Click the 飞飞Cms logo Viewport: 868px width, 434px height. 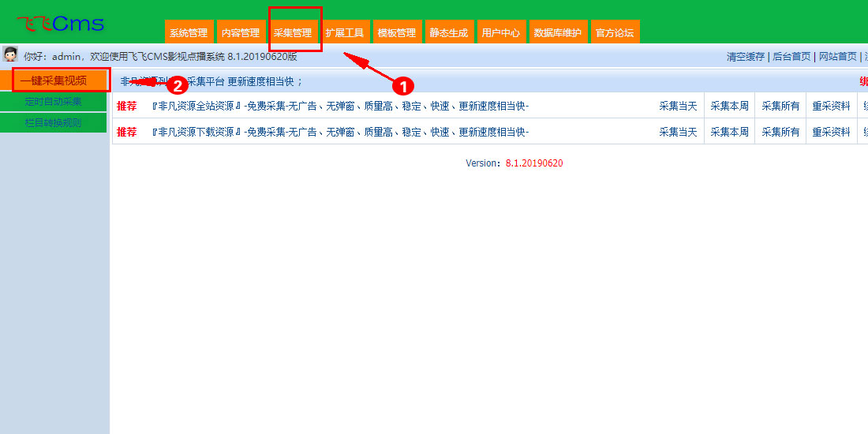(x=60, y=24)
